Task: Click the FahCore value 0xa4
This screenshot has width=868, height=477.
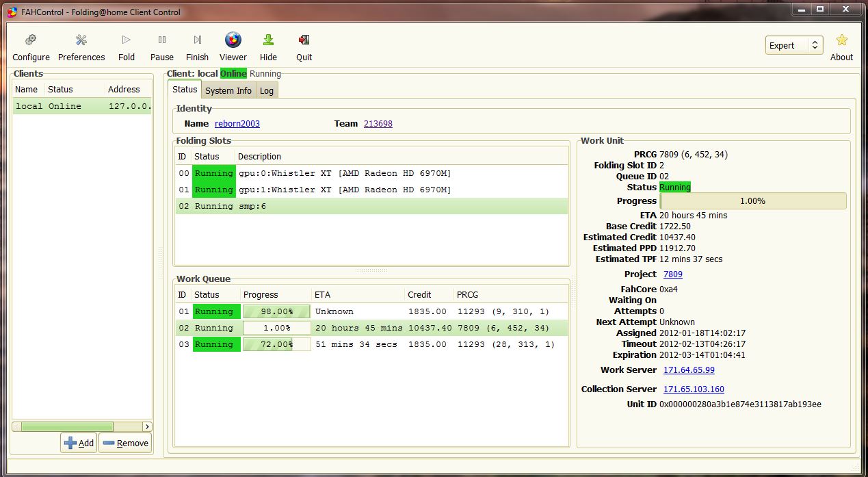Action: (668, 289)
